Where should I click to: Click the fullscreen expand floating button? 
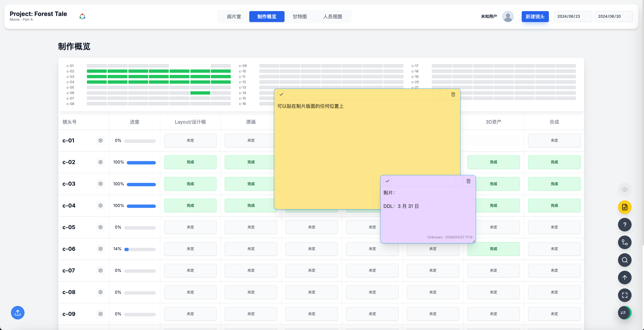click(625, 295)
